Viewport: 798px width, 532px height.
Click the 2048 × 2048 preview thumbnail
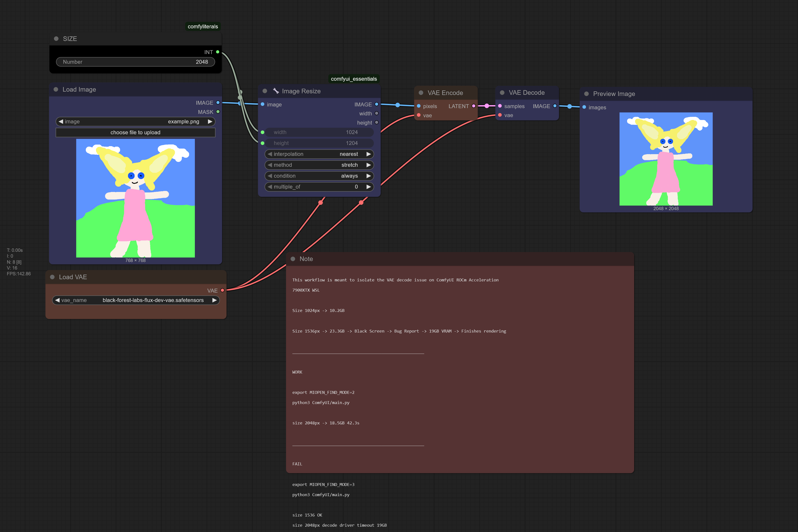click(666, 159)
